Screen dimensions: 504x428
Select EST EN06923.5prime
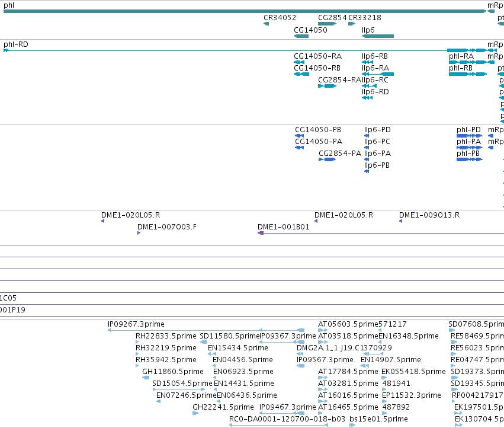coord(243,372)
